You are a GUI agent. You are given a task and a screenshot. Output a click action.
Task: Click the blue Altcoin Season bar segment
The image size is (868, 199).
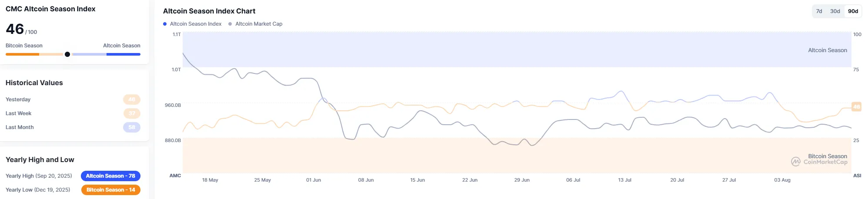point(124,54)
